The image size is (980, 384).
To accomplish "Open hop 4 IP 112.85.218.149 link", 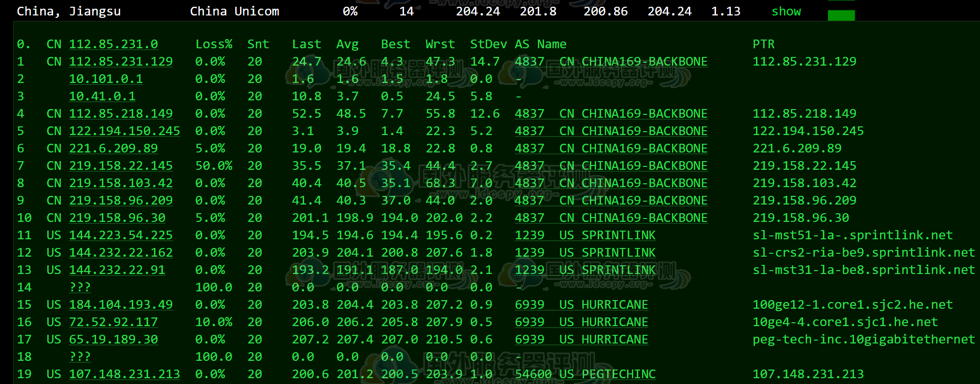I will (x=121, y=113).
